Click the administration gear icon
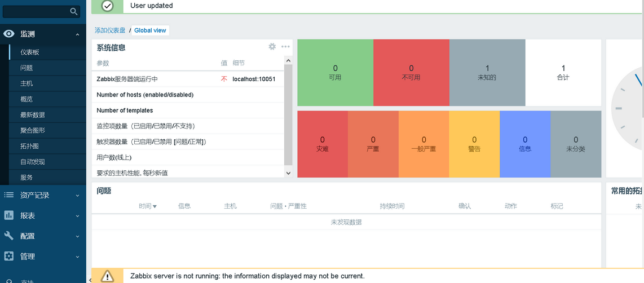Image resolution: width=644 pixels, height=283 pixels. click(x=9, y=256)
